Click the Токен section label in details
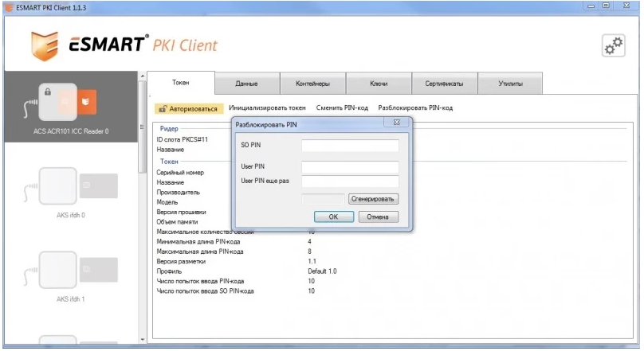644x351 pixels. (x=169, y=162)
